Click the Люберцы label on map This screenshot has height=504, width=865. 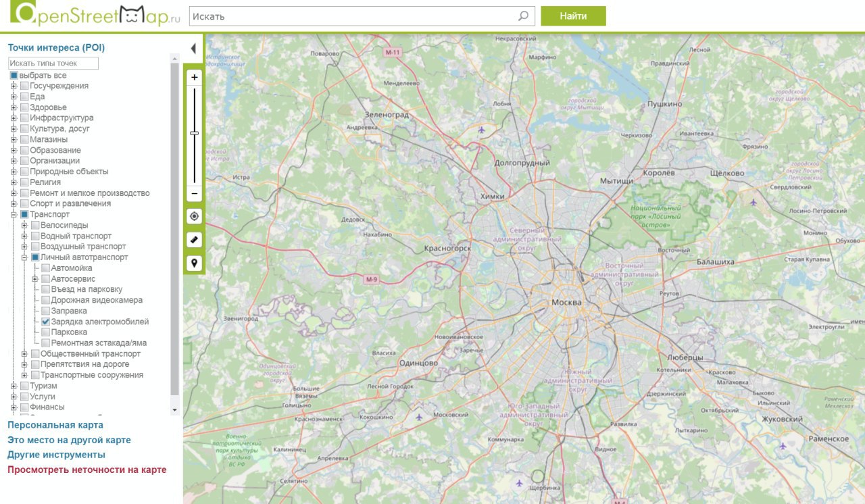pyautogui.click(x=685, y=357)
